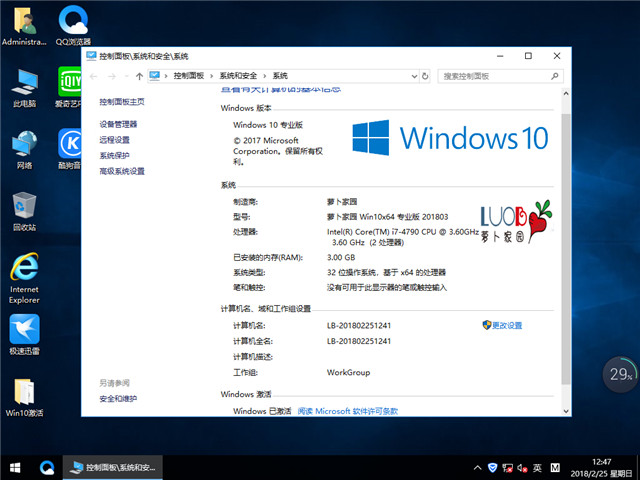Open 设备管理器 in the left sidebar
This screenshot has width=640, height=480.
pyautogui.click(x=118, y=124)
